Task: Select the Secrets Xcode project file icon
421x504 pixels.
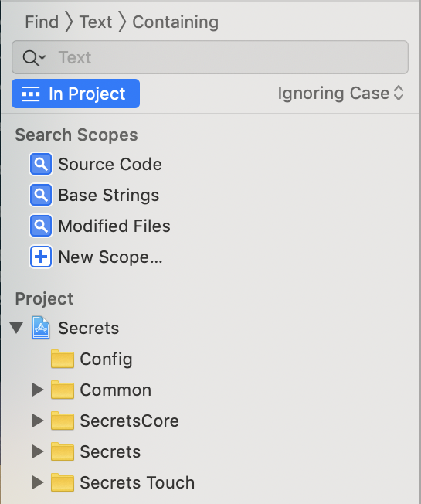Action: pos(41,328)
